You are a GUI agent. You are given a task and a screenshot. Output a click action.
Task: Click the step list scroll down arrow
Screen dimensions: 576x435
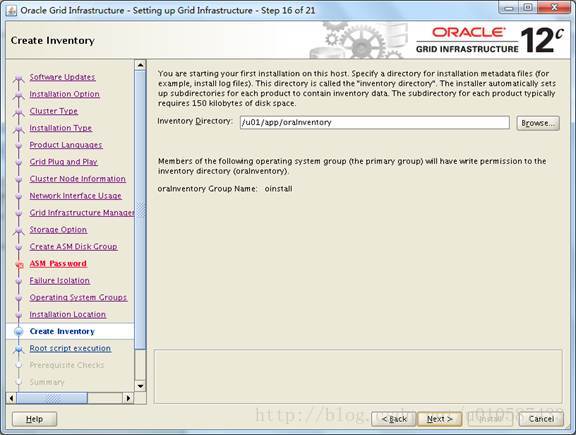point(140,386)
